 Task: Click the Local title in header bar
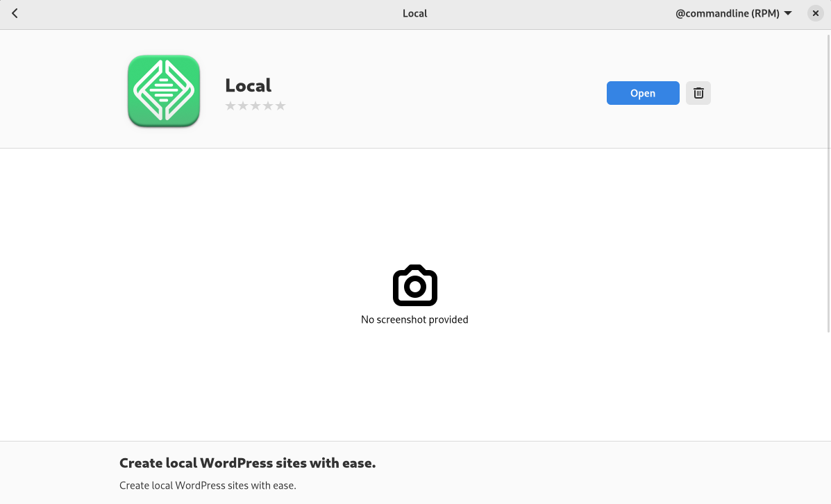pos(414,13)
